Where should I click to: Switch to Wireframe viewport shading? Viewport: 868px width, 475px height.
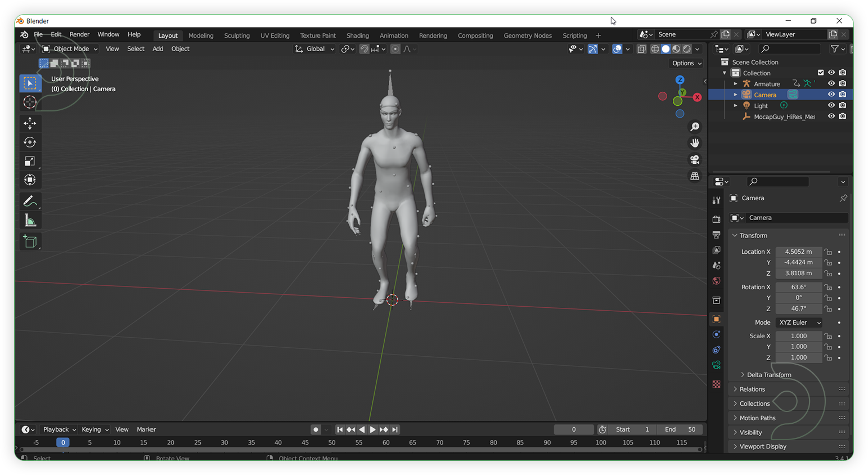pyautogui.click(x=655, y=49)
